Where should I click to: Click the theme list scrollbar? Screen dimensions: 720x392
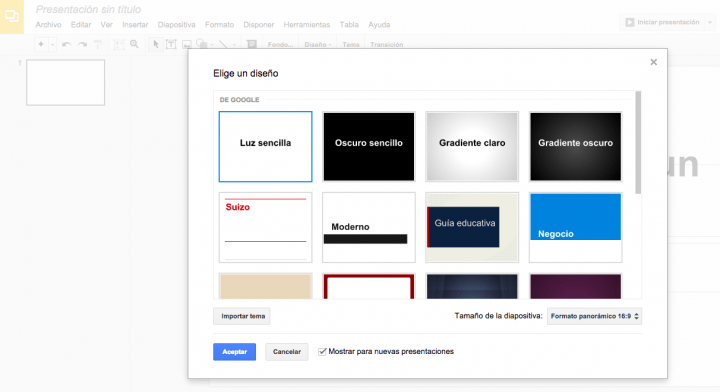coord(638,142)
